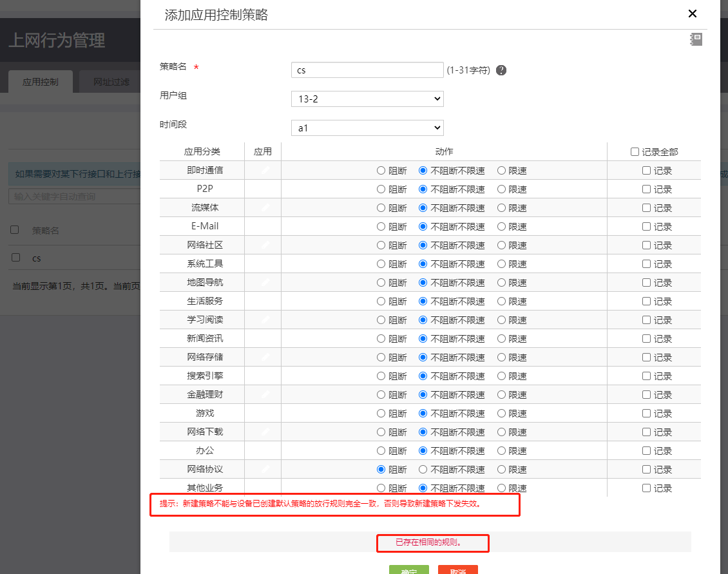The height and width of the screenshot is (574, 728).
Task: Select 阻断 for 地图导航
Action: pos(381,282)
